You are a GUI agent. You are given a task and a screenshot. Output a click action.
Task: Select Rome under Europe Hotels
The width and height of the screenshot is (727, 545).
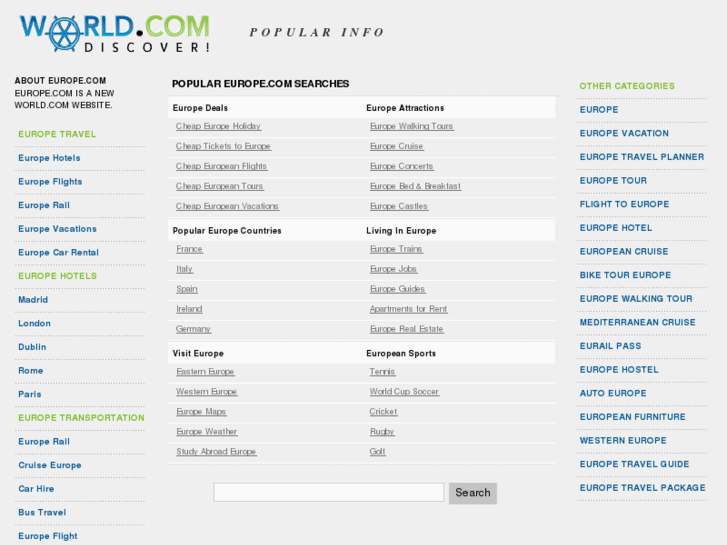pos(31,371)
